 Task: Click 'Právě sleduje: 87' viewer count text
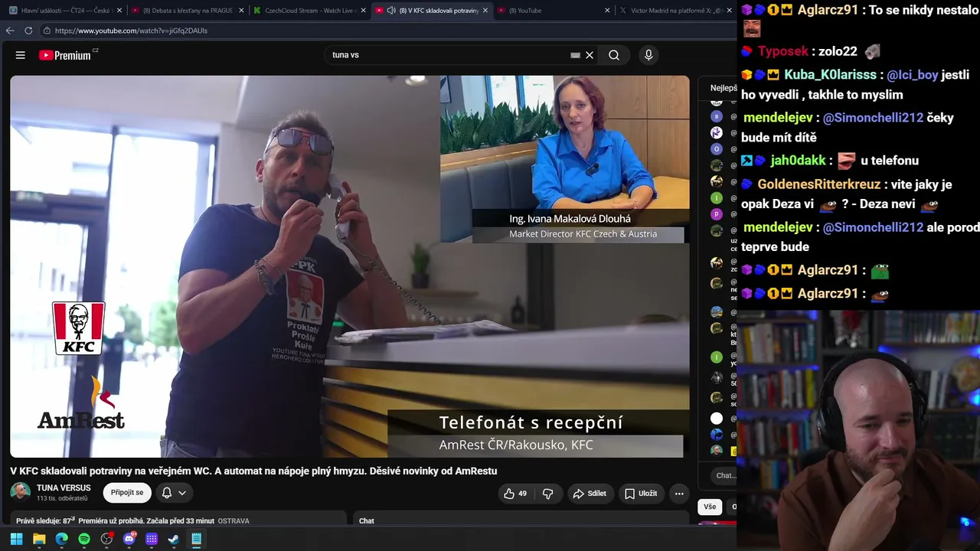click(x=46, y=521)
